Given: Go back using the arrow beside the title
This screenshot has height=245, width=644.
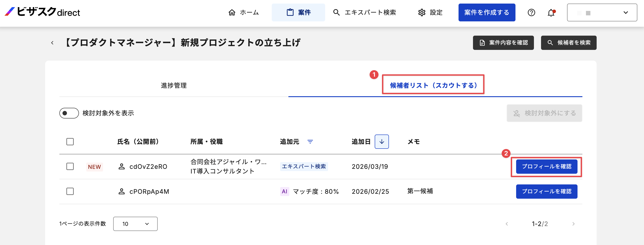Looking at the screenshot, I should 52,43.
